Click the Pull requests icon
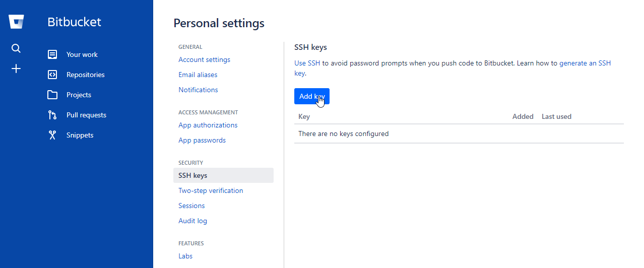This screenshot has width=644, height=268. point(52,115)
